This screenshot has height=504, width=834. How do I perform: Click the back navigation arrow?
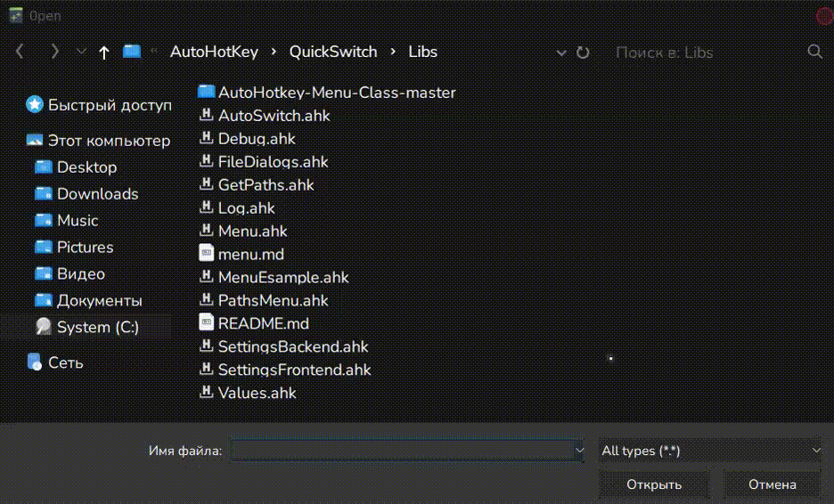(x=20, y=52)
